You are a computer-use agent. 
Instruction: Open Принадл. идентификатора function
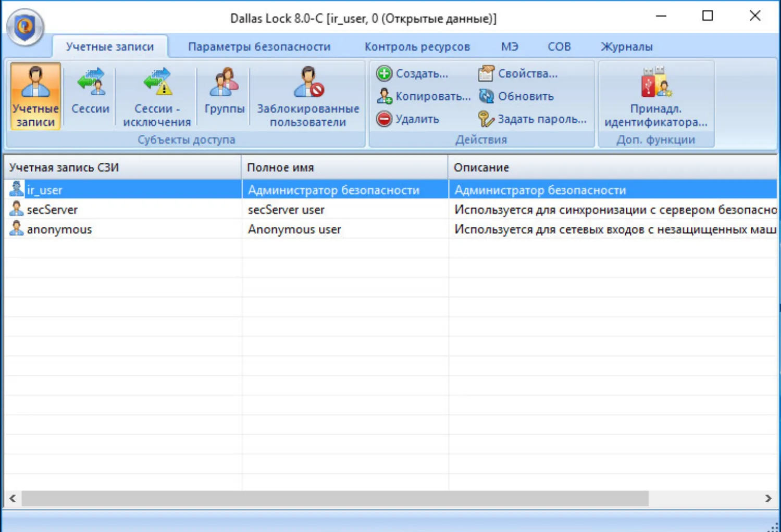[656, 97]
